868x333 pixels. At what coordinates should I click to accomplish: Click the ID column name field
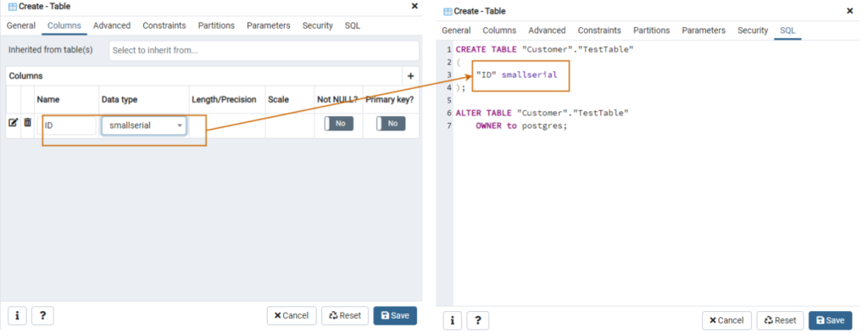click(x=70, y=125)
